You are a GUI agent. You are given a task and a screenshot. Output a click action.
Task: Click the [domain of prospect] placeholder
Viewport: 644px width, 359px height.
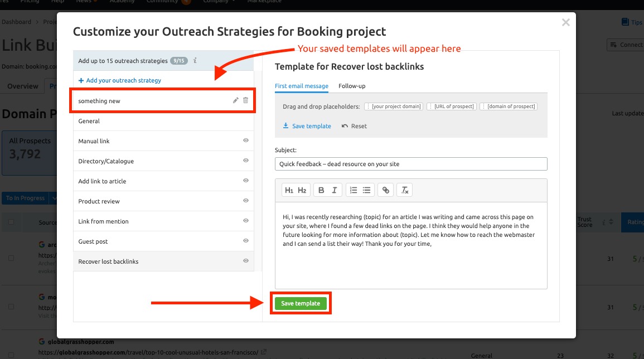pyautogui.click(x=509, y=106)
